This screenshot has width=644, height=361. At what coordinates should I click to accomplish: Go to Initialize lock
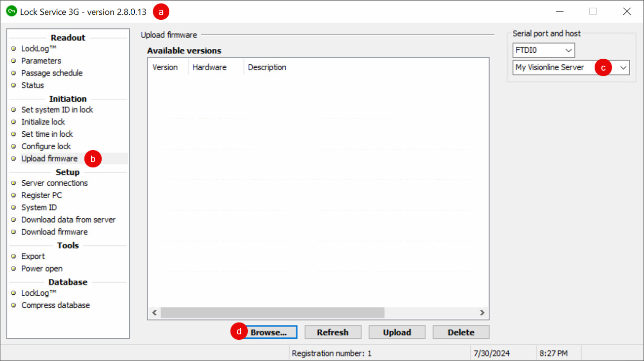pos(43,122)
